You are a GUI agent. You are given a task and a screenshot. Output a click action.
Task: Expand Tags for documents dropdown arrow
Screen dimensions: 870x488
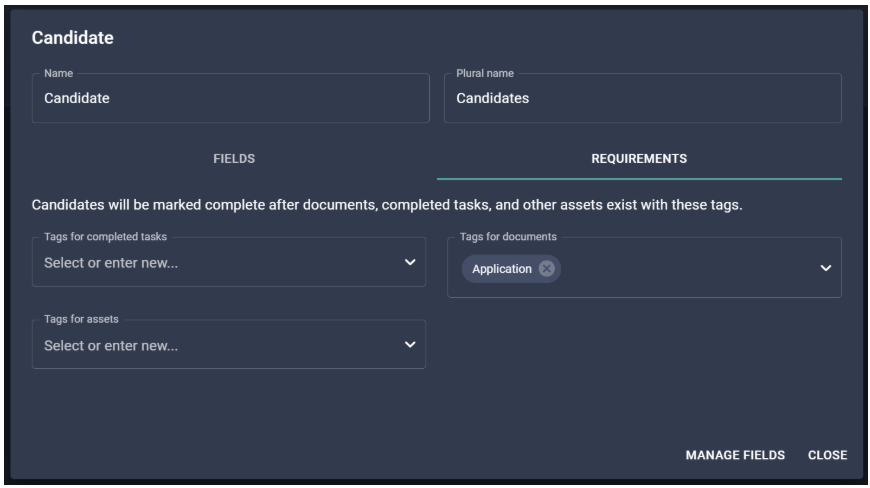[826, 268]
